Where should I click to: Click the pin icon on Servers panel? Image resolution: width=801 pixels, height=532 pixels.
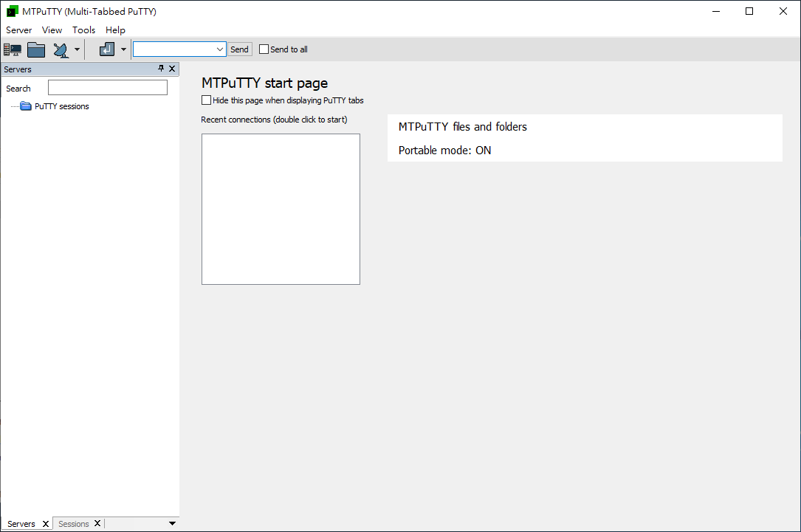coord(160,69)
